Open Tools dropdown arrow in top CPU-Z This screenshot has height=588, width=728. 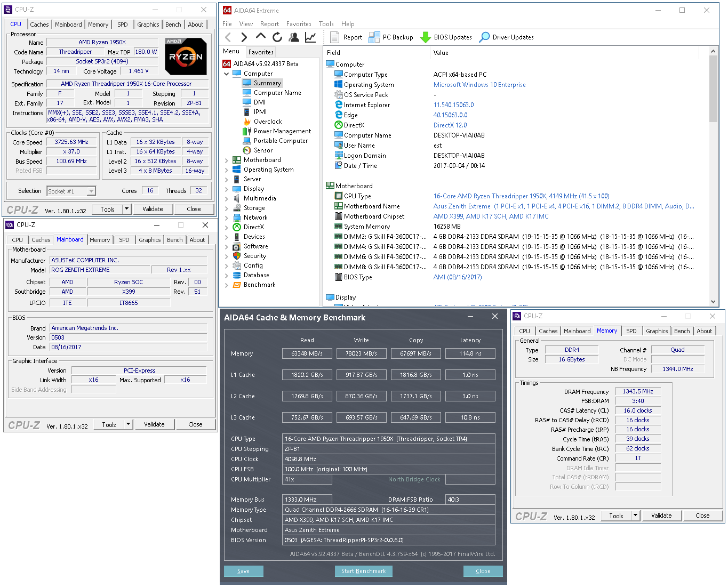pos(127,209)
